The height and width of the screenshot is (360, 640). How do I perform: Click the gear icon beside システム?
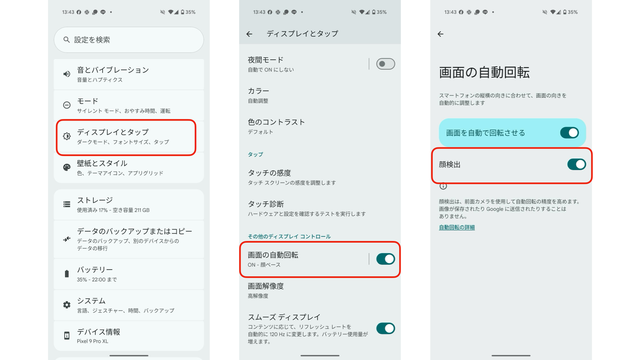pos(67,304)
